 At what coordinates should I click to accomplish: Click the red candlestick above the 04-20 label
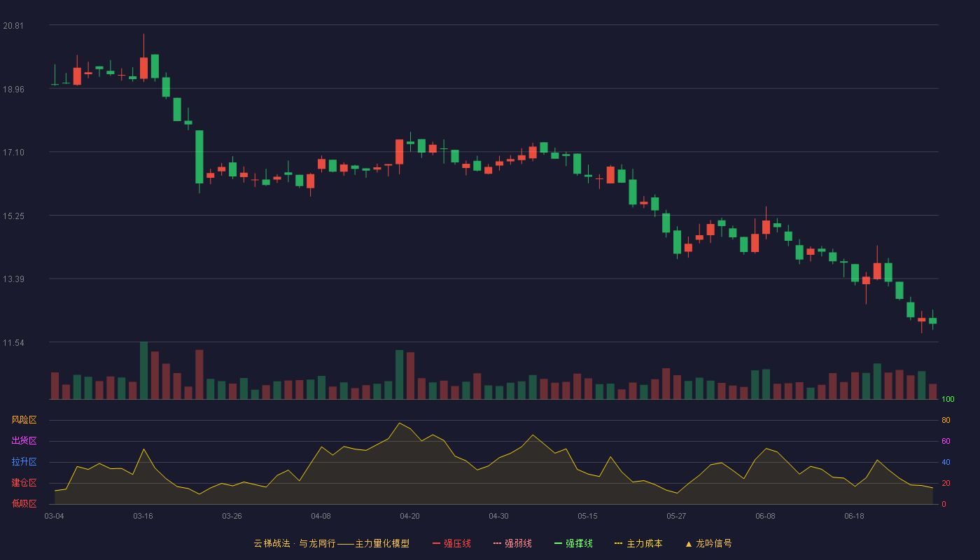pos(399,152)
